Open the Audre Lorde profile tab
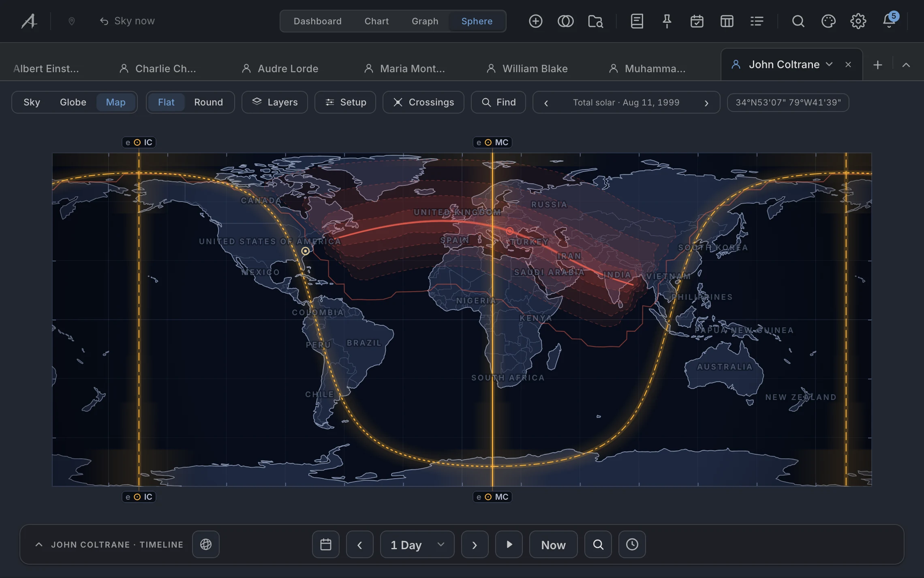 click(280, 69)
